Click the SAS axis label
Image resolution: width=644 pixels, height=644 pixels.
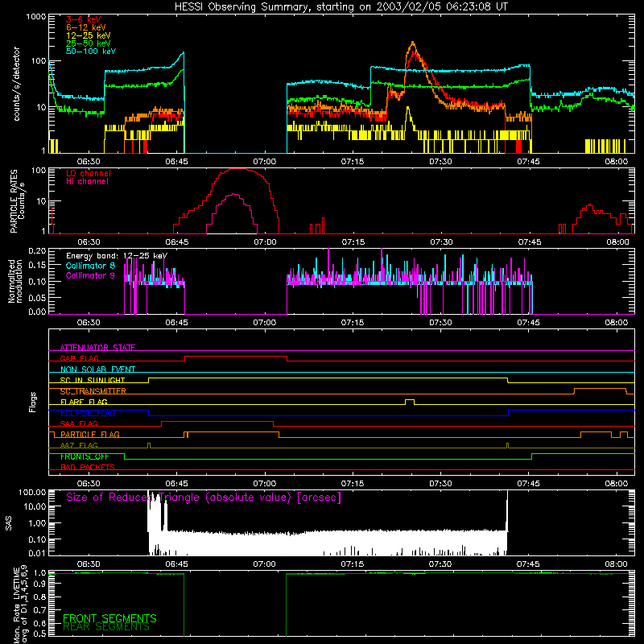(9, 522)
